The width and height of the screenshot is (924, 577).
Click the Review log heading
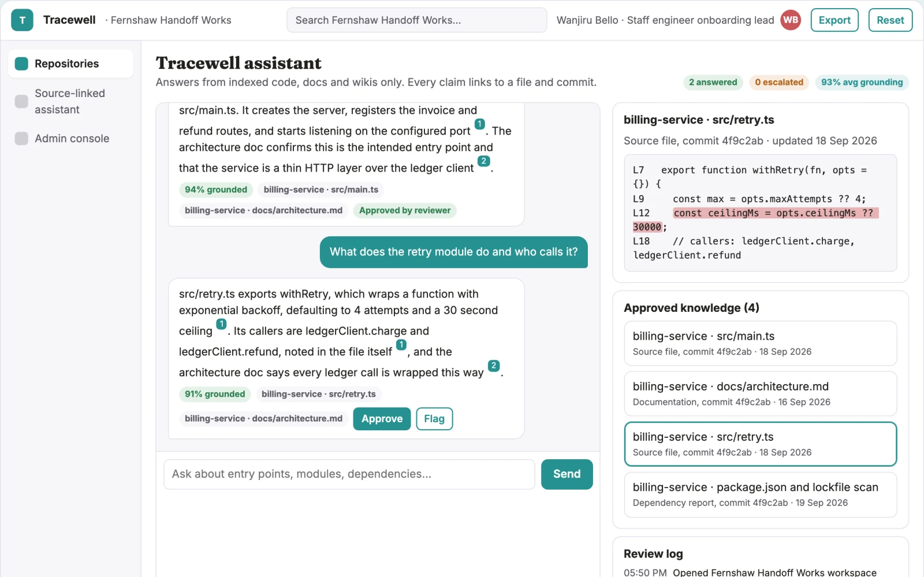tap(653, 554)
